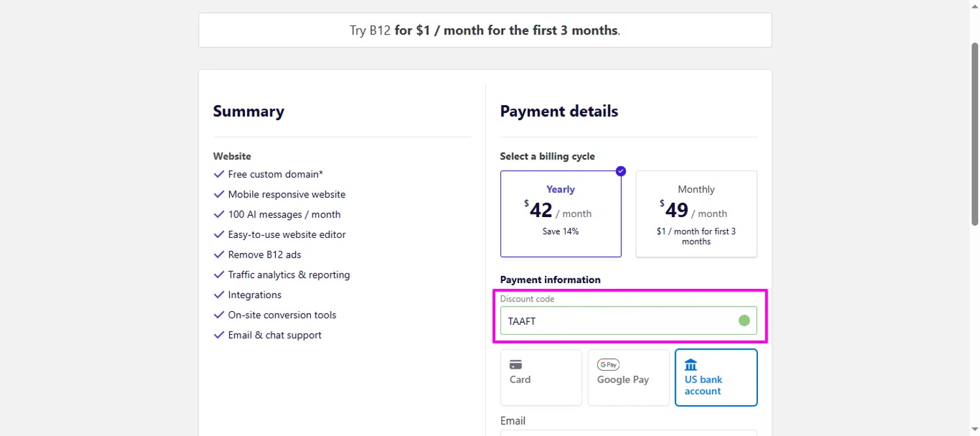This screenshot has height=436, width=980.
Task: Click the checkmark beside Email & chat support
Action: [x=219, y=335]
